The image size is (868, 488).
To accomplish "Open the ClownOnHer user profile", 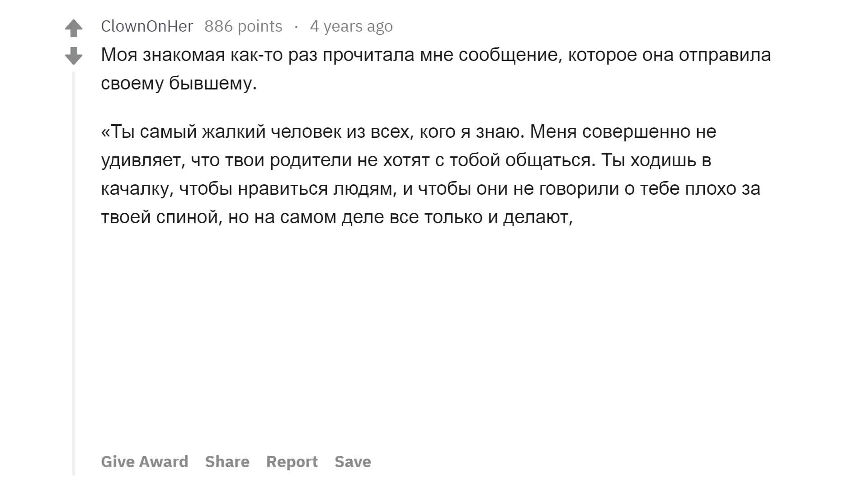I will (147, 26).
